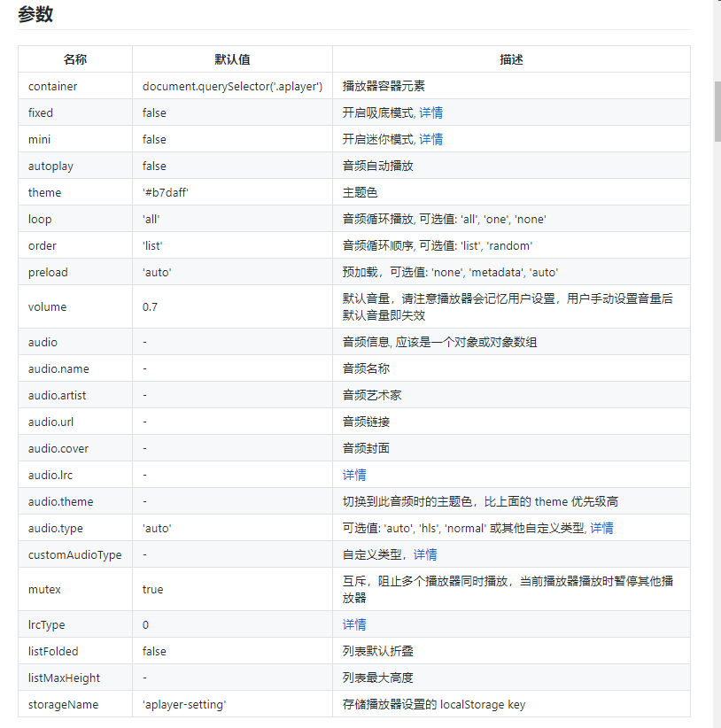The height and width of the screenshot is (728, 721).
Task: Click the 描述 column header
Action: click(x=511, y=59)
